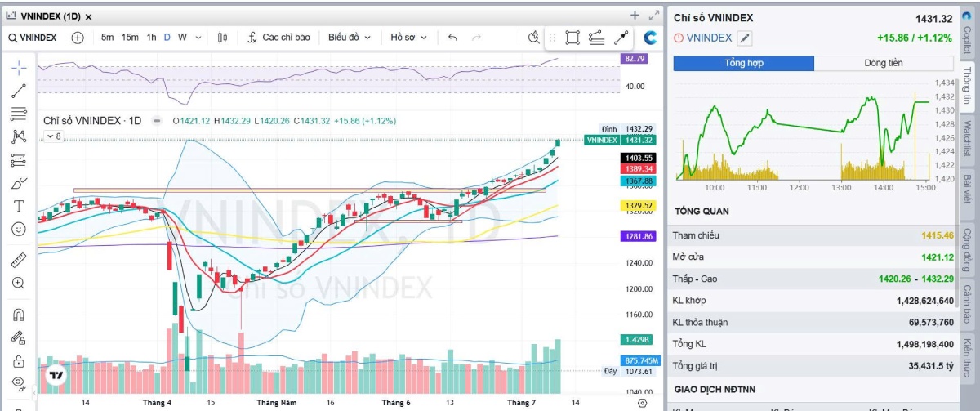Open the candlestick chart type selector
Image resolution: width=980 pixels, height=411 pixels.
click(222, 37)
